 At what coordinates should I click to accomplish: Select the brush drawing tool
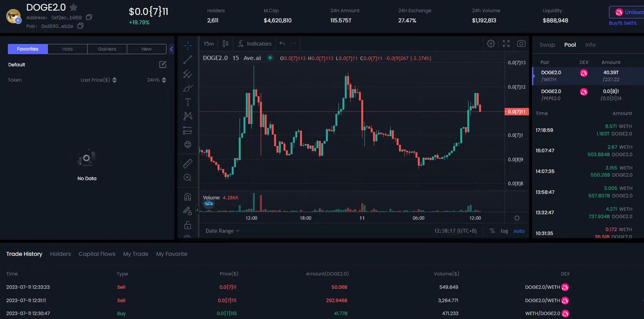pyautogui.click(x=187, y=87)
